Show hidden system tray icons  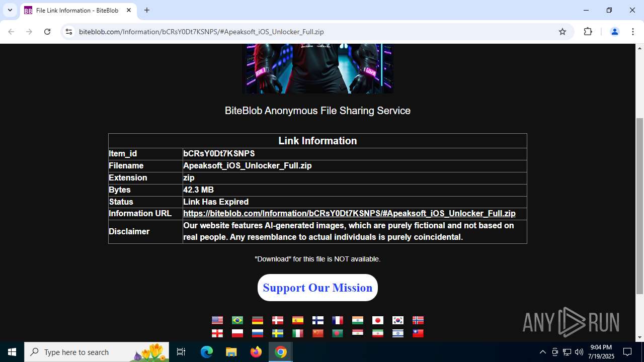542,352
